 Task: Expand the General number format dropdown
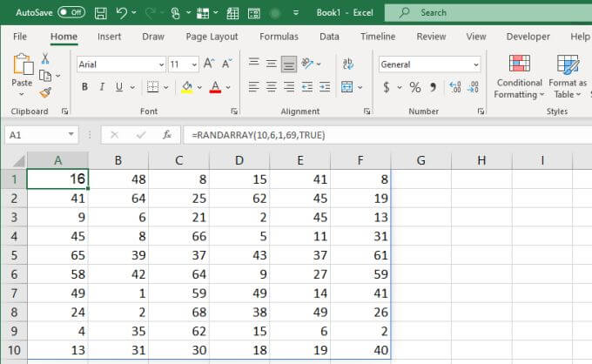pos(475,64)
